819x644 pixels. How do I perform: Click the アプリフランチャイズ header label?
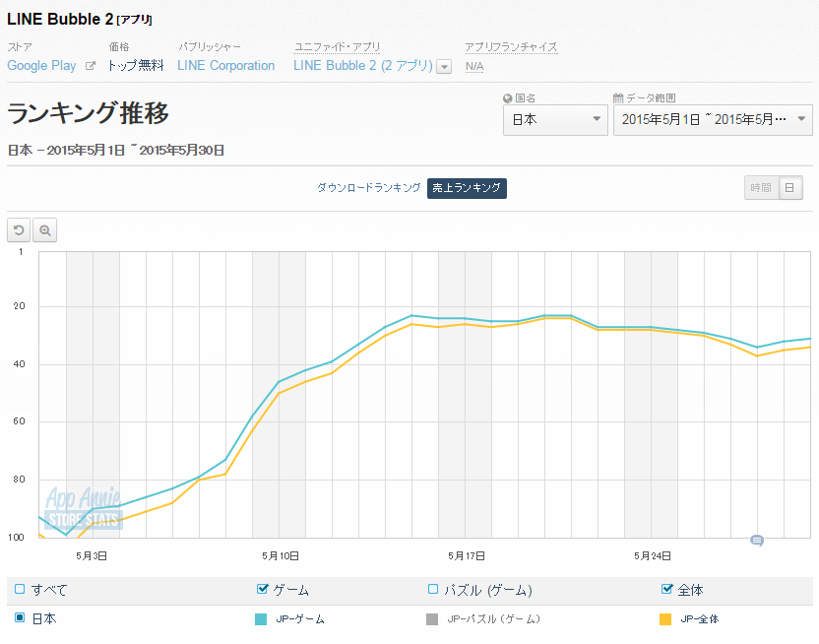[x=511, y=47]
